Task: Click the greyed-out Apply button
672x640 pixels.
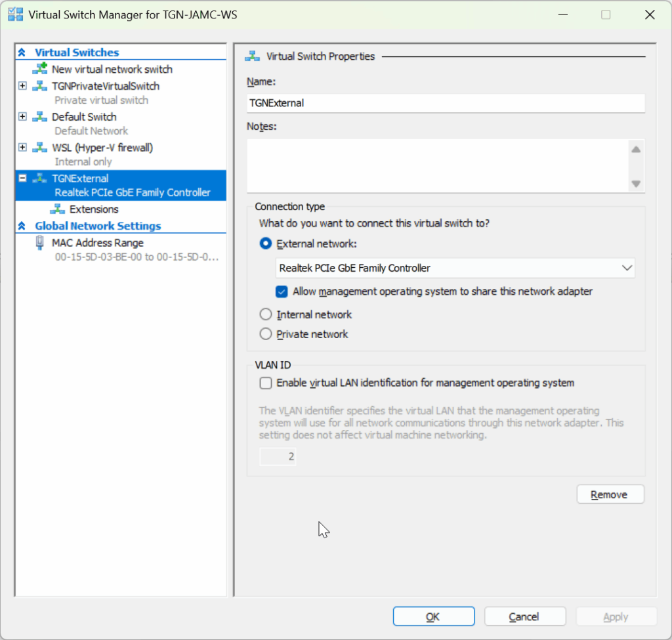Action: pos(616,616)
